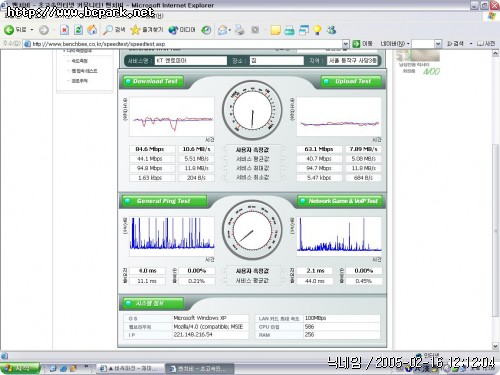500x375 pixels.
Task: Go to the Home page via house icon
Action: point(92,30)
